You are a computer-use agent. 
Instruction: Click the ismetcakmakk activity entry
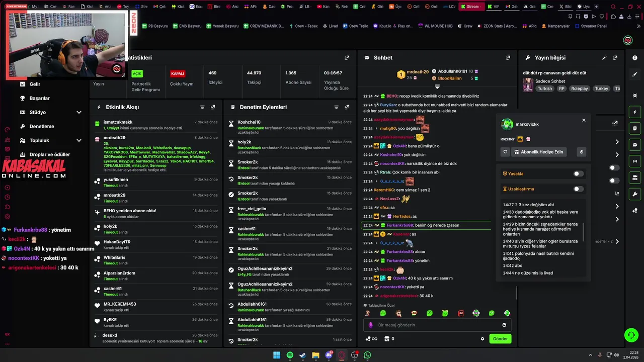(156, 125)
